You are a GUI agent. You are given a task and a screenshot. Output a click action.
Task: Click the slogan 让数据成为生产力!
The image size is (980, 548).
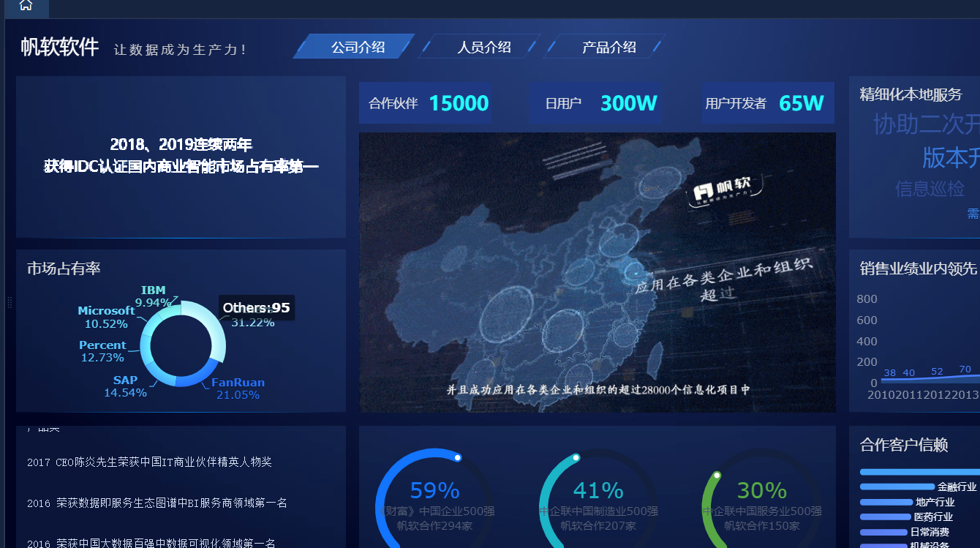point(181,50)
